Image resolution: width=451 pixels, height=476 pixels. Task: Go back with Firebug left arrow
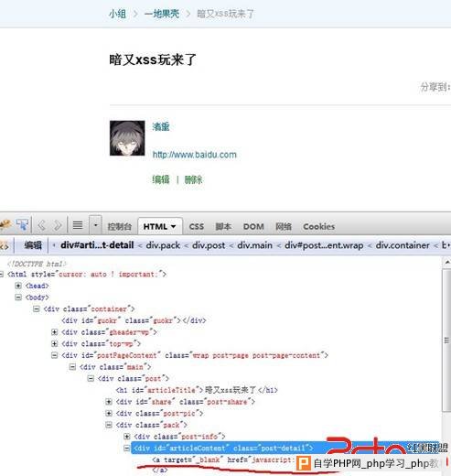coord(41,225)
